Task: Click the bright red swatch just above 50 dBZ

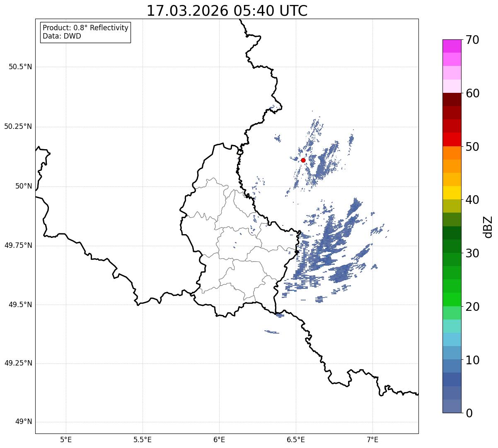Action: click(452, 139)
